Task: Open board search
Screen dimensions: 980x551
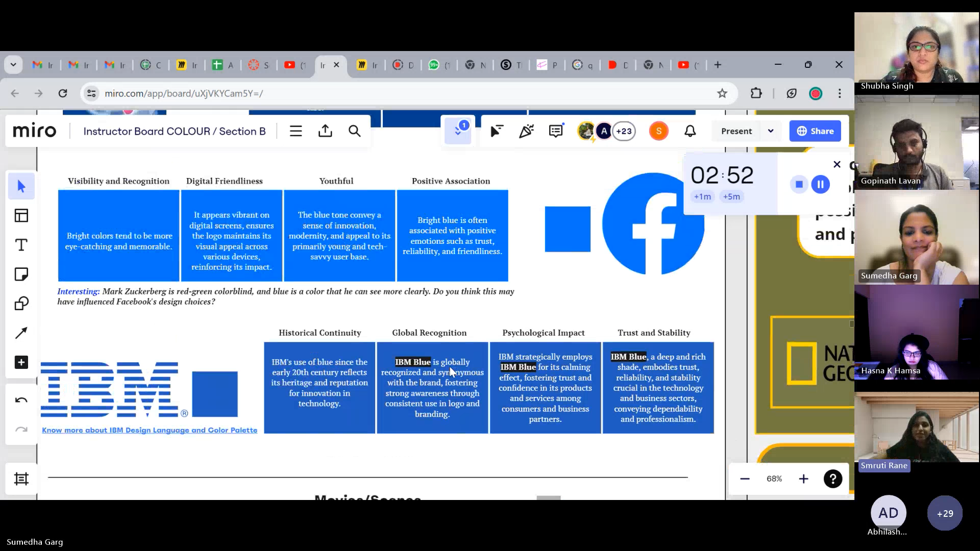Action: pos(354,131)
